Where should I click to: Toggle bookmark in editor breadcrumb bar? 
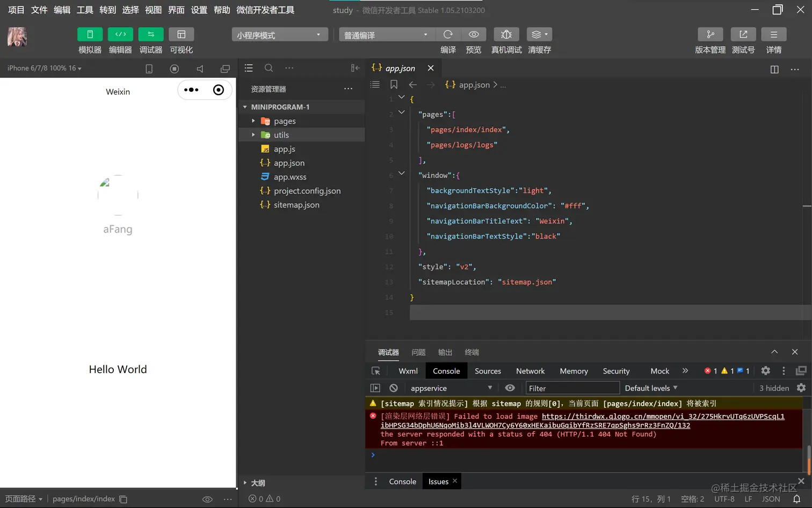tap(394, 84)
